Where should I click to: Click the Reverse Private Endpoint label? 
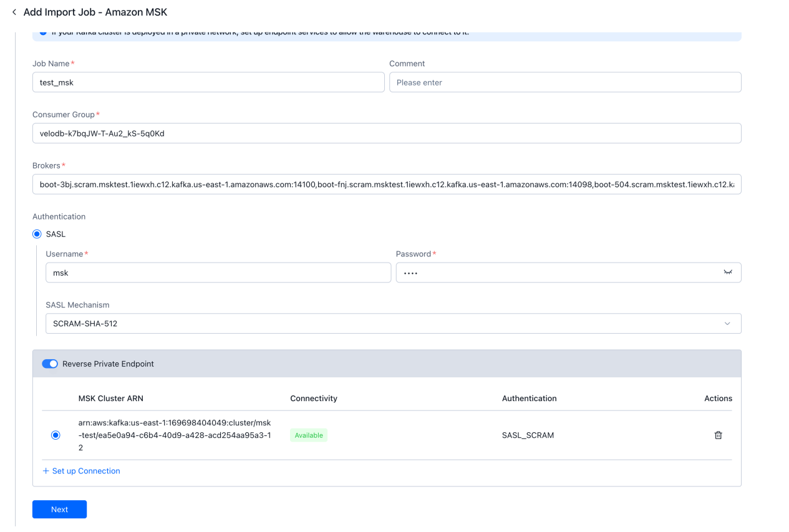108,364
